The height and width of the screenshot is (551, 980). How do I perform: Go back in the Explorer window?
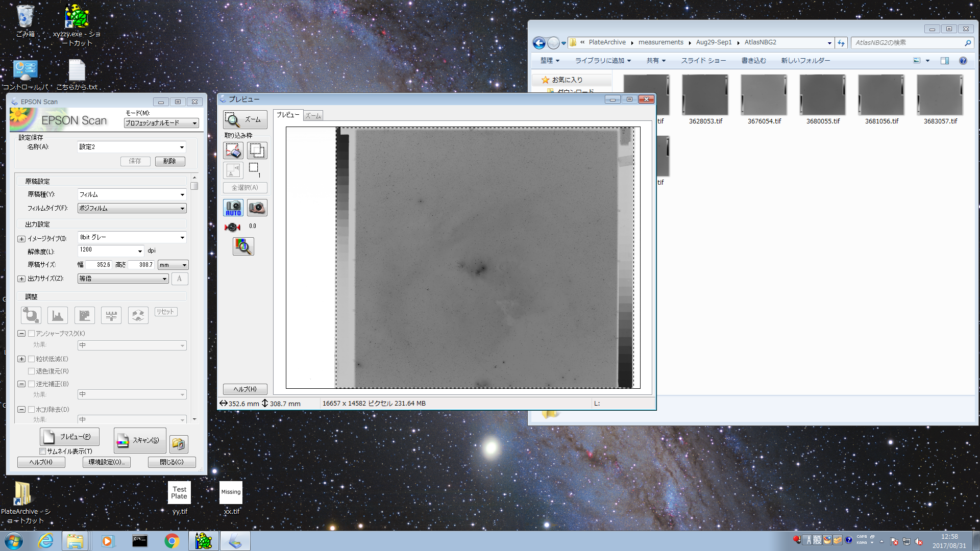pos(539,43)
